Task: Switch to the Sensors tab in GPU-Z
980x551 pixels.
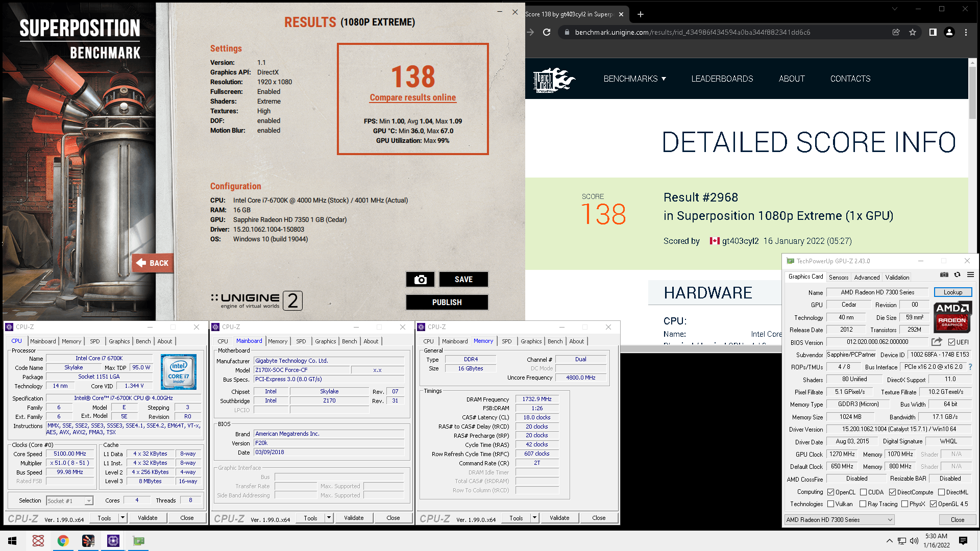Action: tap(839, 277)
